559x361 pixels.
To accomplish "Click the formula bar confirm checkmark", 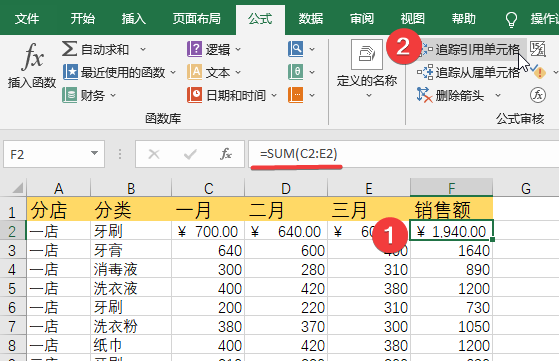I will 190,154.
